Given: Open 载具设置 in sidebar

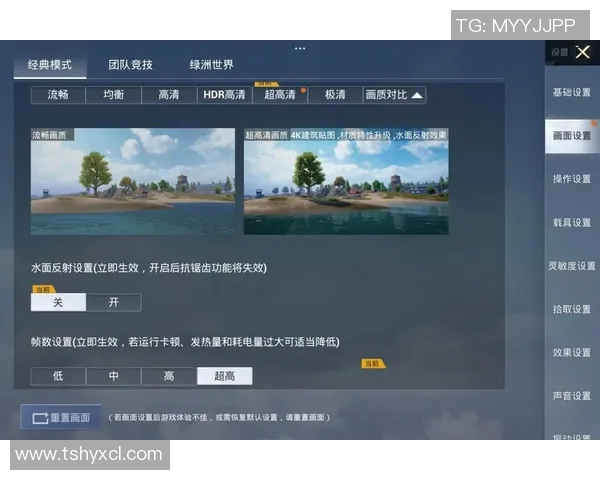Looking at the screenshot, I should pyautogui.click(x=572, y=223).
